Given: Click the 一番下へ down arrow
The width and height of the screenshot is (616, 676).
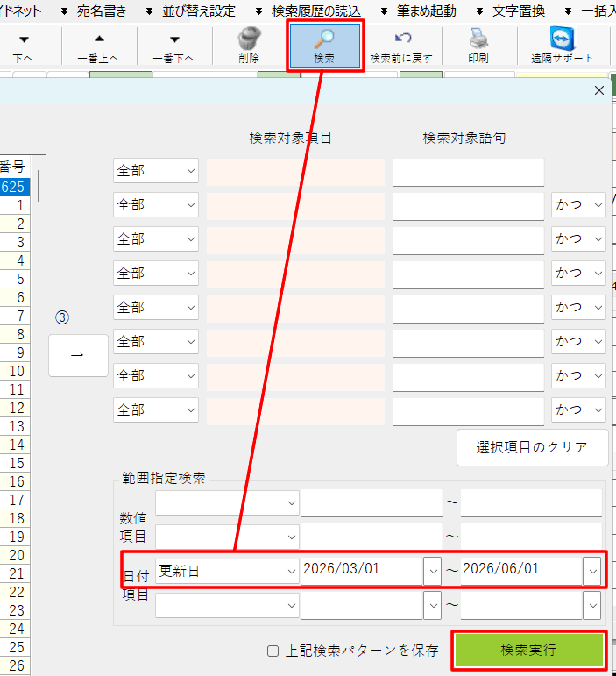Looking at the screenshot, I should coord(173,39).
